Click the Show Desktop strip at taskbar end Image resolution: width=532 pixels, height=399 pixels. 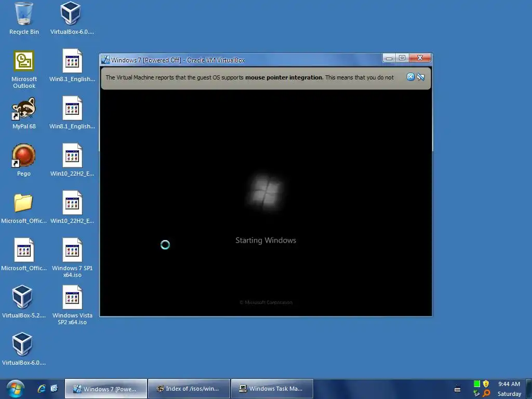click(529, 389)
